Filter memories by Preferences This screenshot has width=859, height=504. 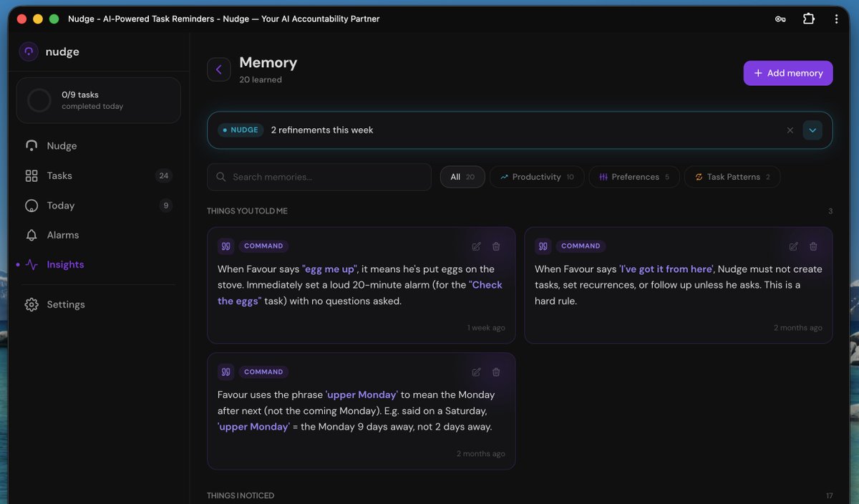(634, 177)
